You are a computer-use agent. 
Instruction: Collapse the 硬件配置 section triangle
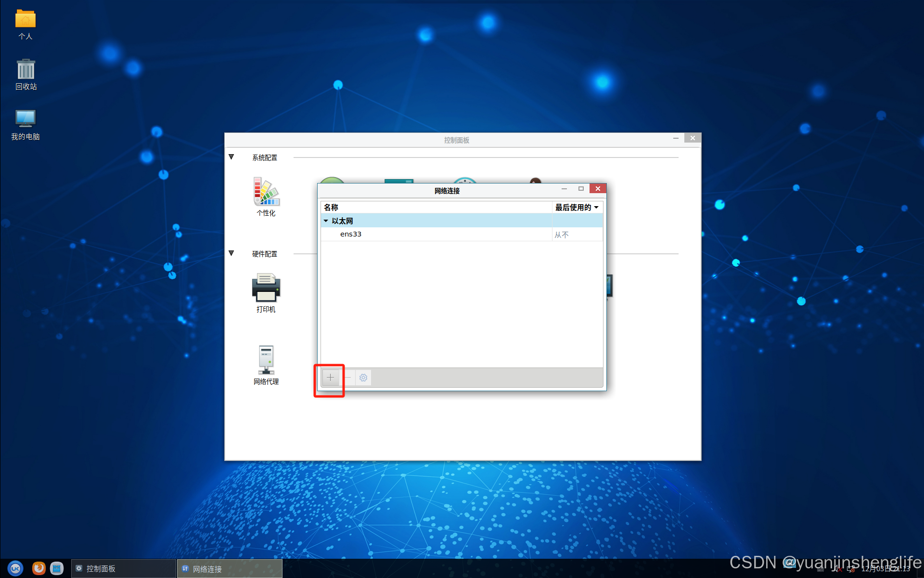(x=231, y=253)
